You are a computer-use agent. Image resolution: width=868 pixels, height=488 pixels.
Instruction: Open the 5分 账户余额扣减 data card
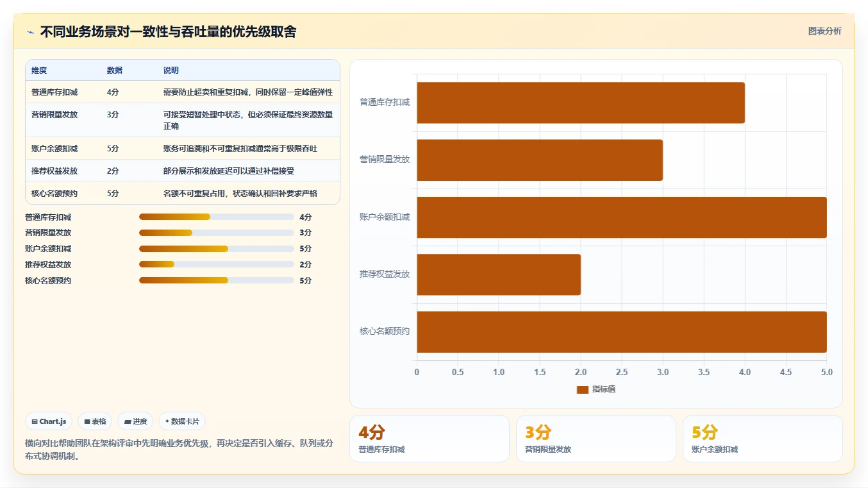(x=763, y=439)
